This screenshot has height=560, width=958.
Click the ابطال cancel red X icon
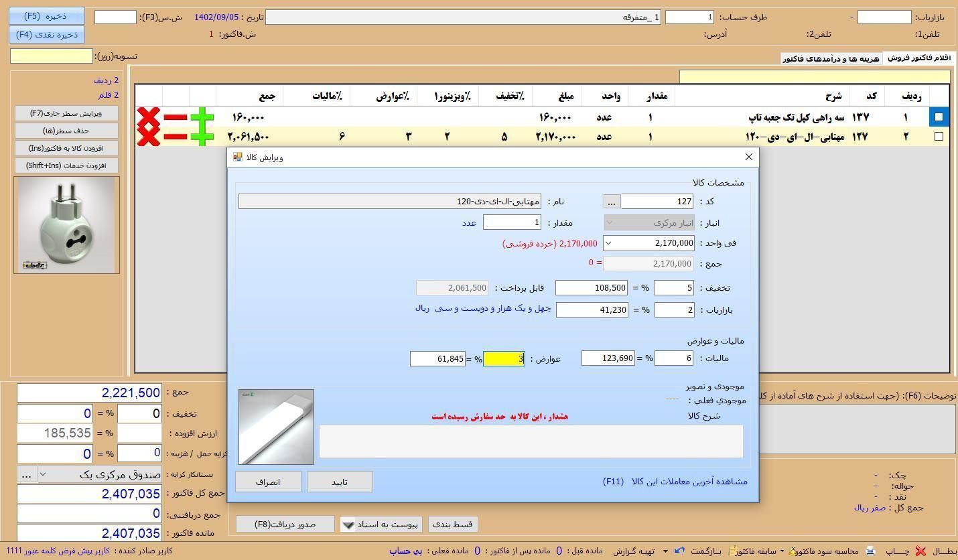(920, 551)
